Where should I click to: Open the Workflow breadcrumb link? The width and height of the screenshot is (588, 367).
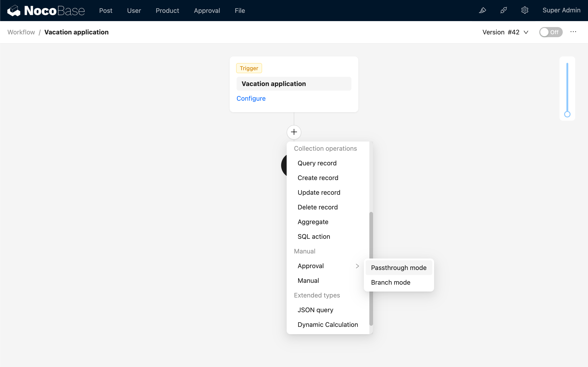[x=21, y=32]
